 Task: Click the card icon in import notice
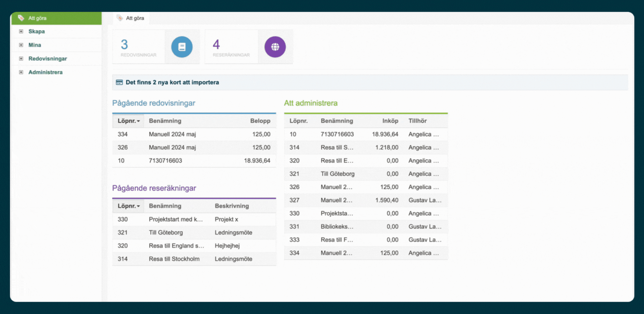[x=120, y=82]
